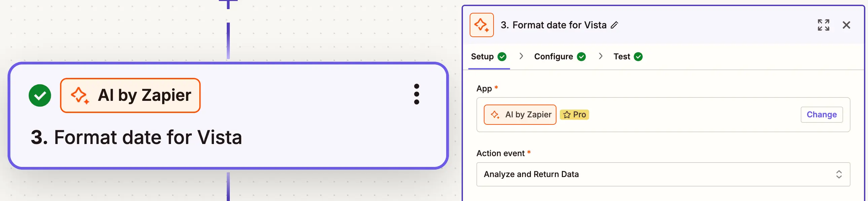Expand the panel to full screen
Image resolution: width=868 pixels, height=201 pixels.
(823, 25)
